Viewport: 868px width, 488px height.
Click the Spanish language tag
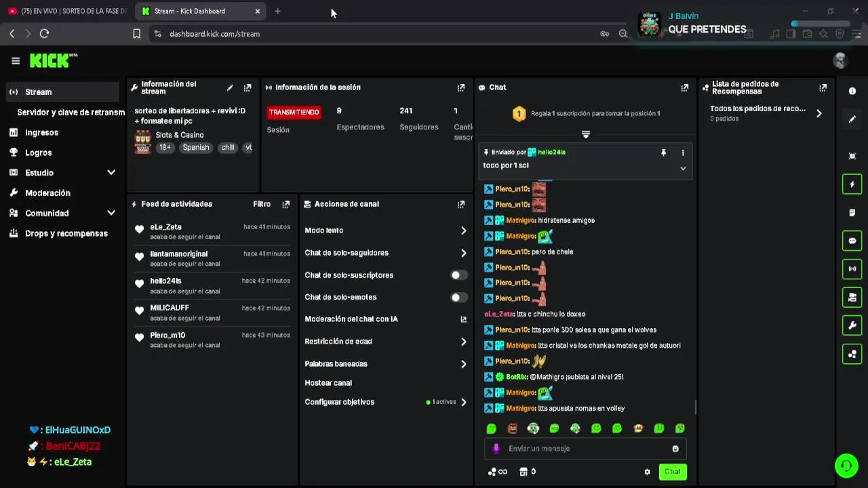pyautogui.click(x=196, y=148)
